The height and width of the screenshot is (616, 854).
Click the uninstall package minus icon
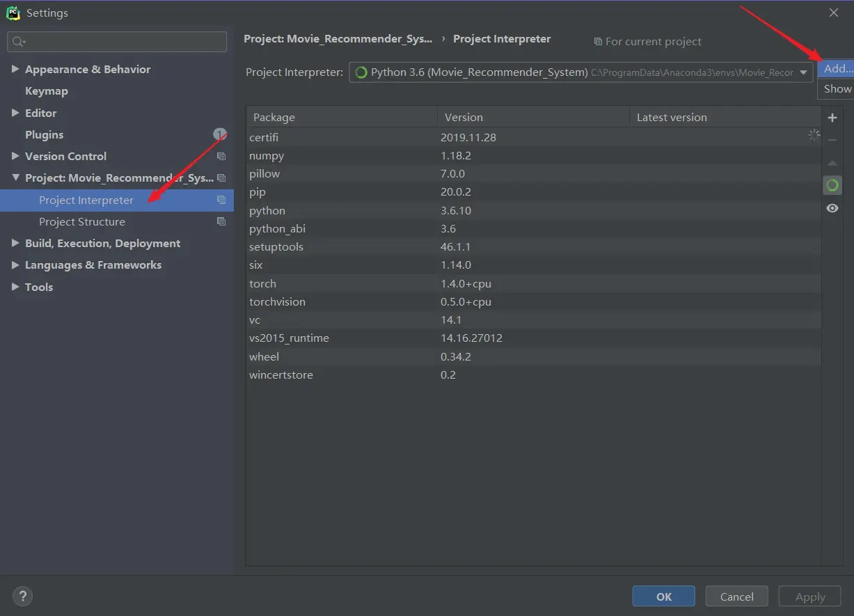(832, 140)
